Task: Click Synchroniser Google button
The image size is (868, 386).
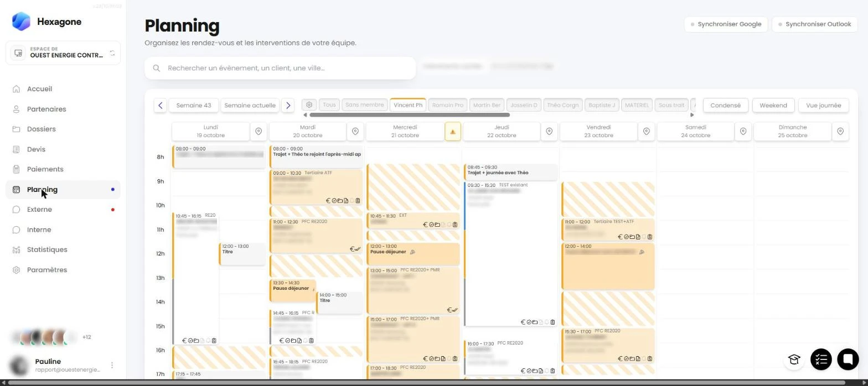Action: 726,24
